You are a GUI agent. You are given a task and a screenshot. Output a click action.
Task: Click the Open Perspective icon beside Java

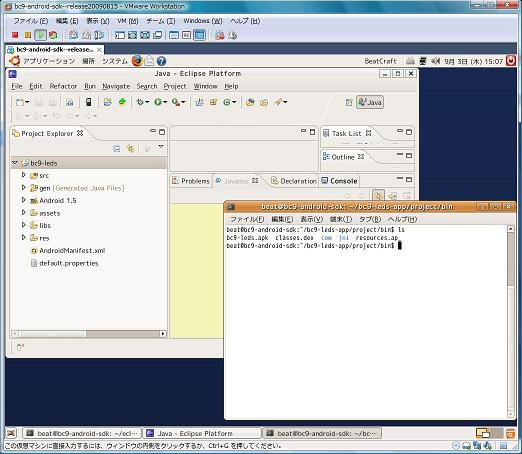pyautogui.click(x=349, y=102)
